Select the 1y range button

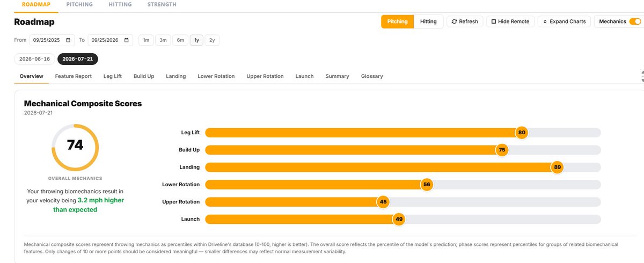point(196,40)
